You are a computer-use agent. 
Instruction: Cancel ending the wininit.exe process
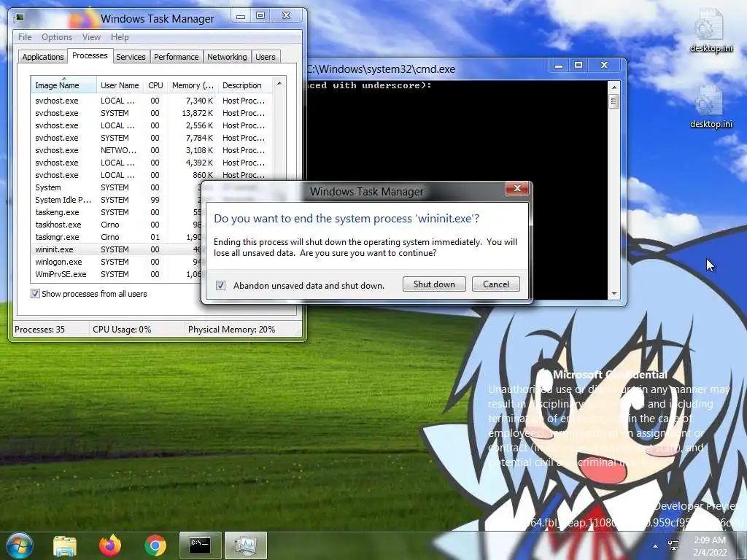point(495,284)
